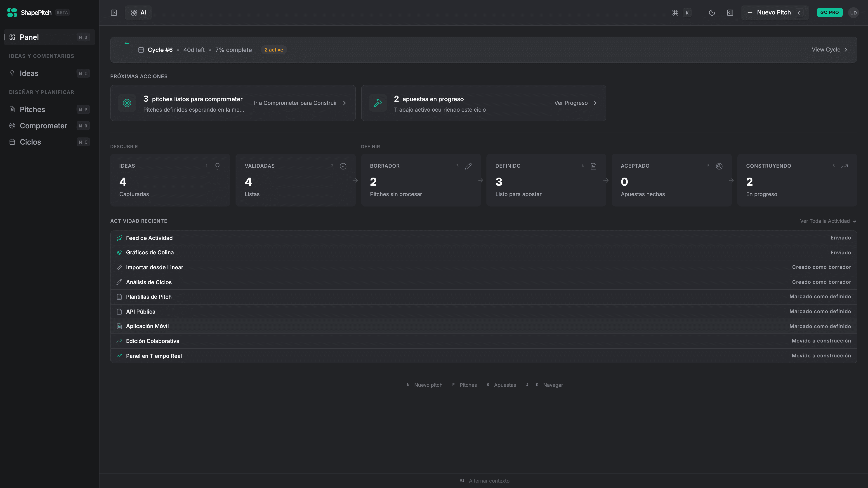Click the lightbulb icon on the IDEAS card

(217, 166)
